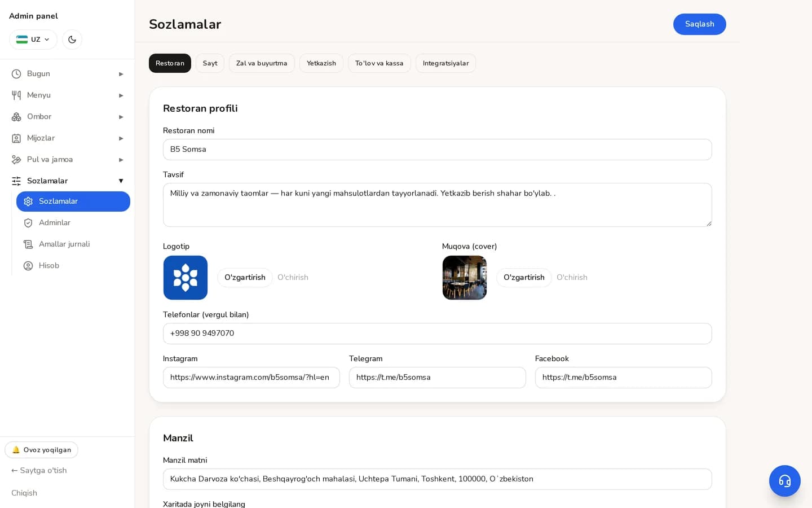Screen dimensions: 812x508
Task: Expand the Bugun menu arrow
Action: 121,74
